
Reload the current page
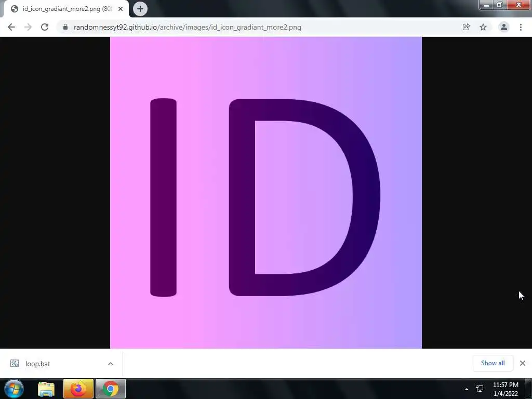(45, 27)
